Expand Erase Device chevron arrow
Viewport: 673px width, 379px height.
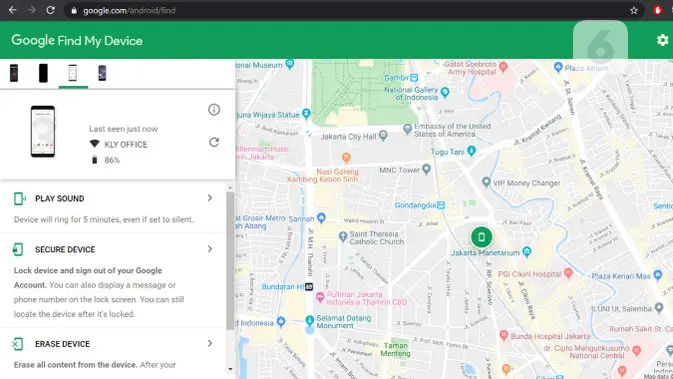pyautogui.click(x=210, y=343)
